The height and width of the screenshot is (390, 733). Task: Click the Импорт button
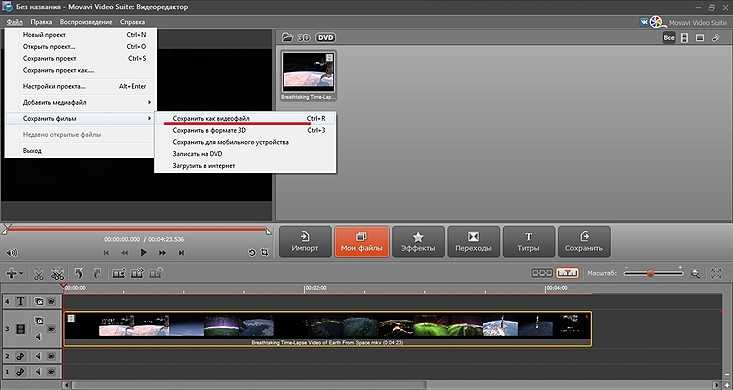[x=305, y=242]
